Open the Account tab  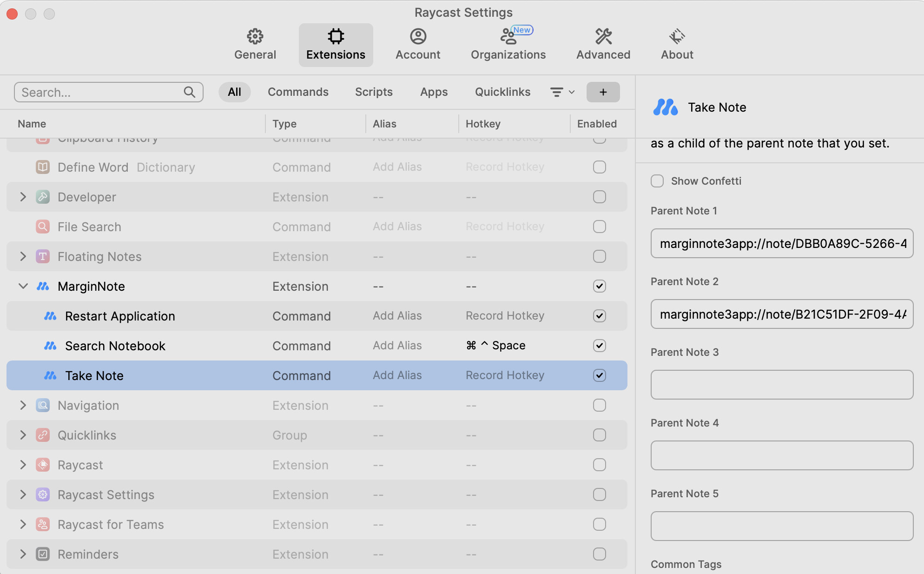tap(418, 45)
